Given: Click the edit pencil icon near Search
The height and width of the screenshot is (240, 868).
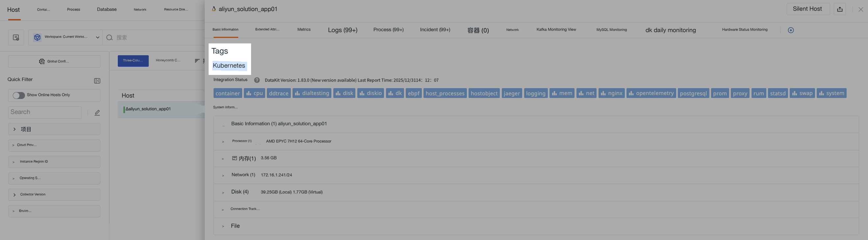Looking at the screenshot, I should click(x=97, y=113).
